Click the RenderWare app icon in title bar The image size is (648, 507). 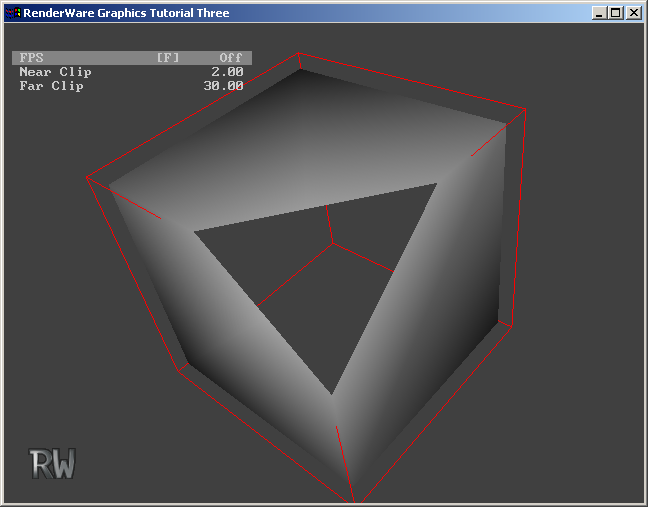pyautogui.click(x=12, y=13)
